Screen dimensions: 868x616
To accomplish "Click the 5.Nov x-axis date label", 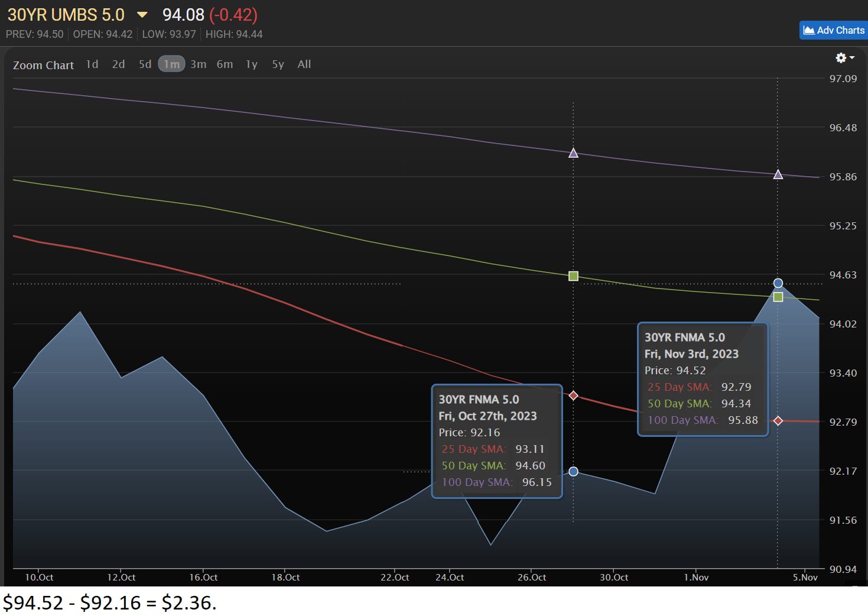I will [805, 578].
